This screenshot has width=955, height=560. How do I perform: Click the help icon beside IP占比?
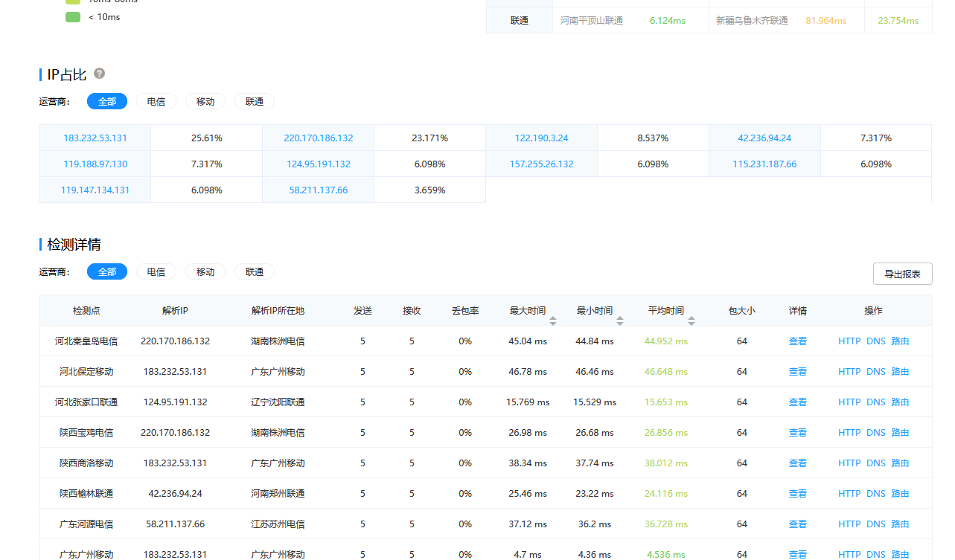[99, 74]
